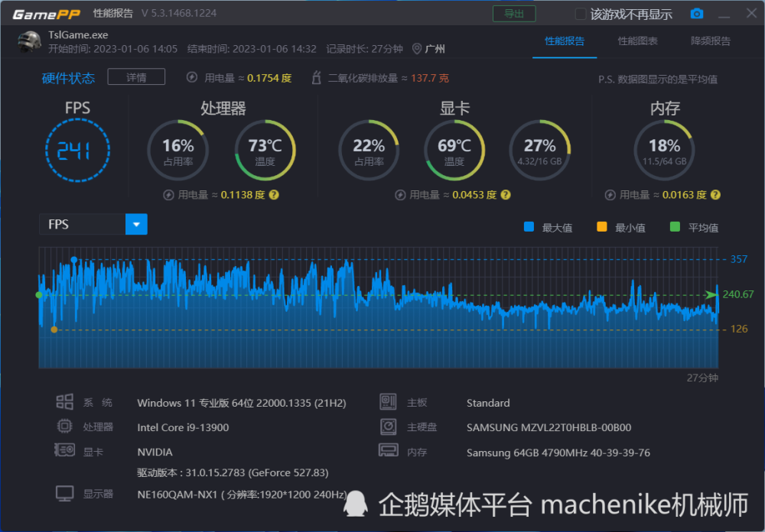Screen dimensions: 765x532
Task: Click the memory 18% gauge
Action: 664,150
